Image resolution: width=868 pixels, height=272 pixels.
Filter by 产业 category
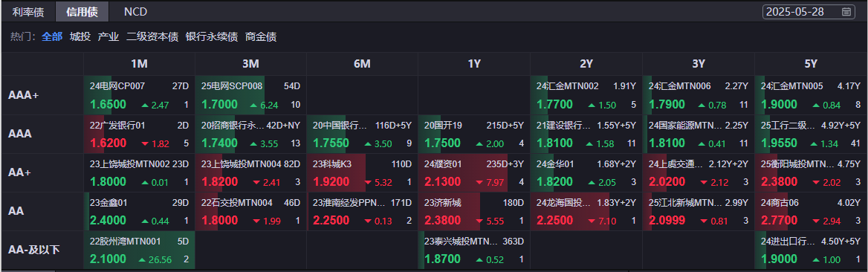point(108,37)
